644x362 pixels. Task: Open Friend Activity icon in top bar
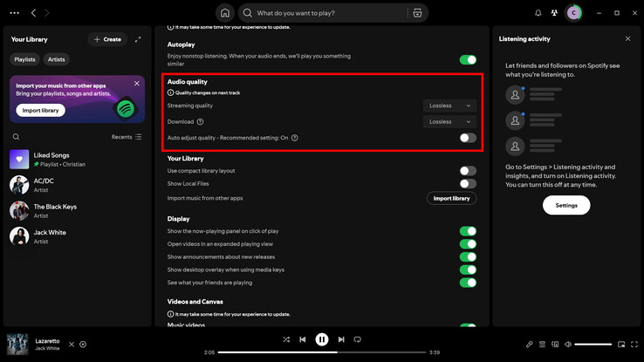pos(554,13)
